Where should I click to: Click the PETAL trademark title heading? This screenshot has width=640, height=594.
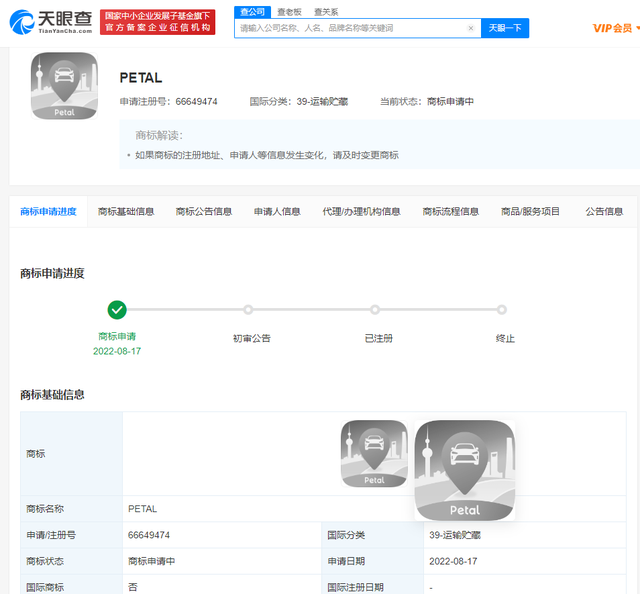[141, 78]
